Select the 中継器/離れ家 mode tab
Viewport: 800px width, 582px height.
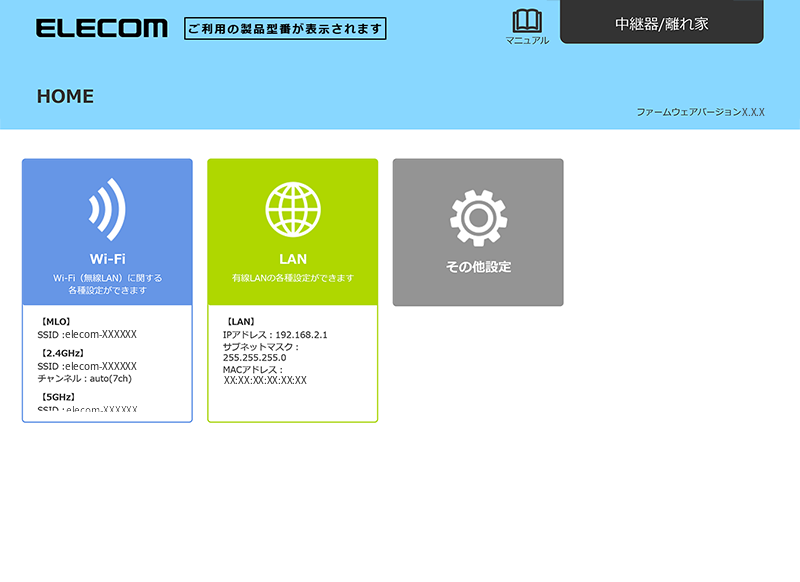click(x=662, y=22)
